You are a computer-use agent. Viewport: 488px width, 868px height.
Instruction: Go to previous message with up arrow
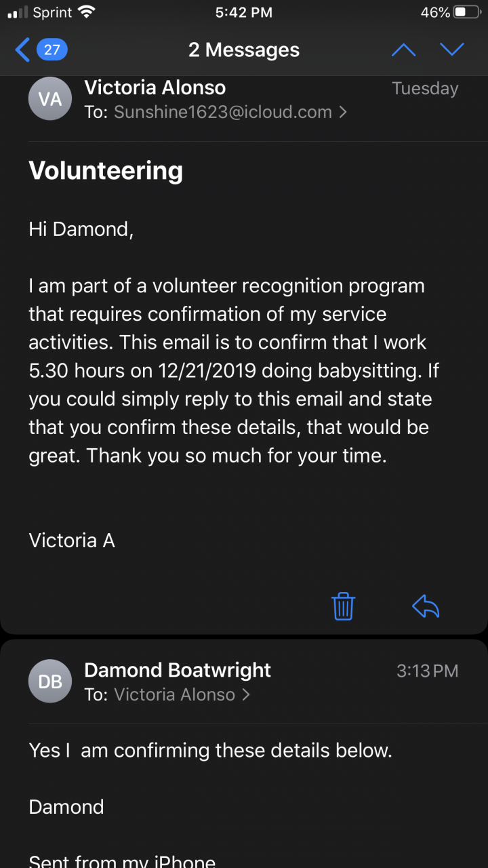pos(403,50)
